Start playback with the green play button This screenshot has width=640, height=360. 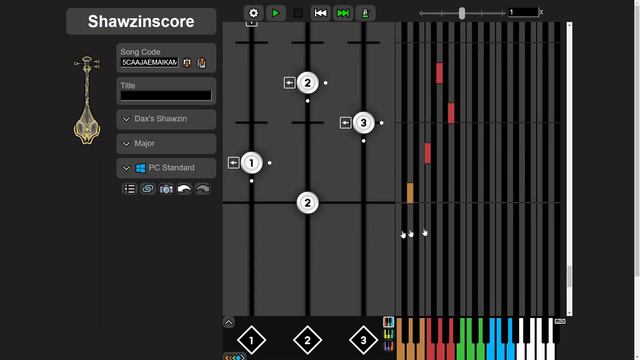pyautogui.click(x=276, y=13)
